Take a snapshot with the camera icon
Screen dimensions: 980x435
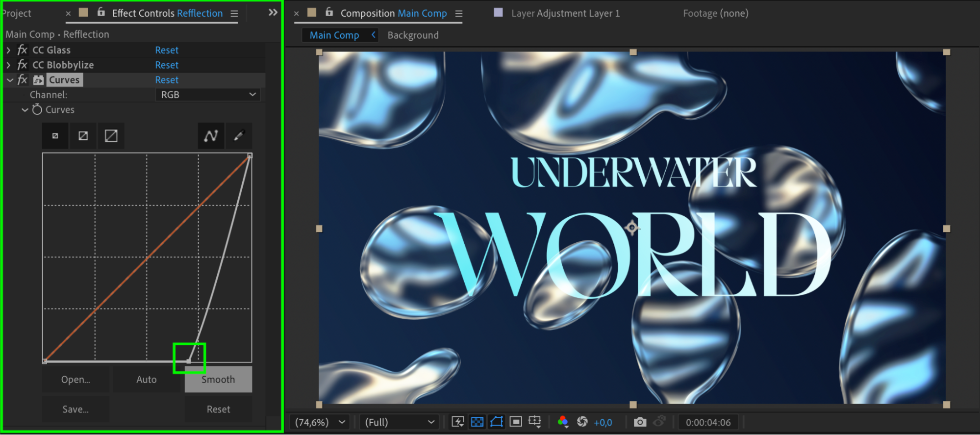[639, 422]
